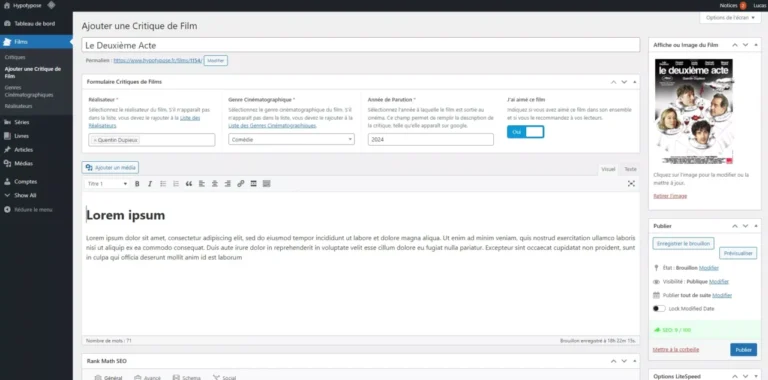This screenshot has width=768, height=380.
Task: Open the Médias sidebar menu
Action: click(36, 163)
